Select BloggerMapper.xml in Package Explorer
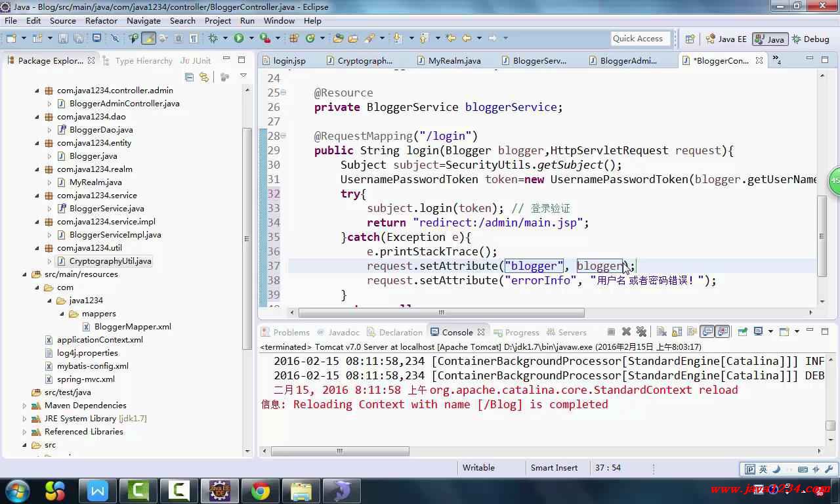This screenshot has width=840, height=504. 127,327
